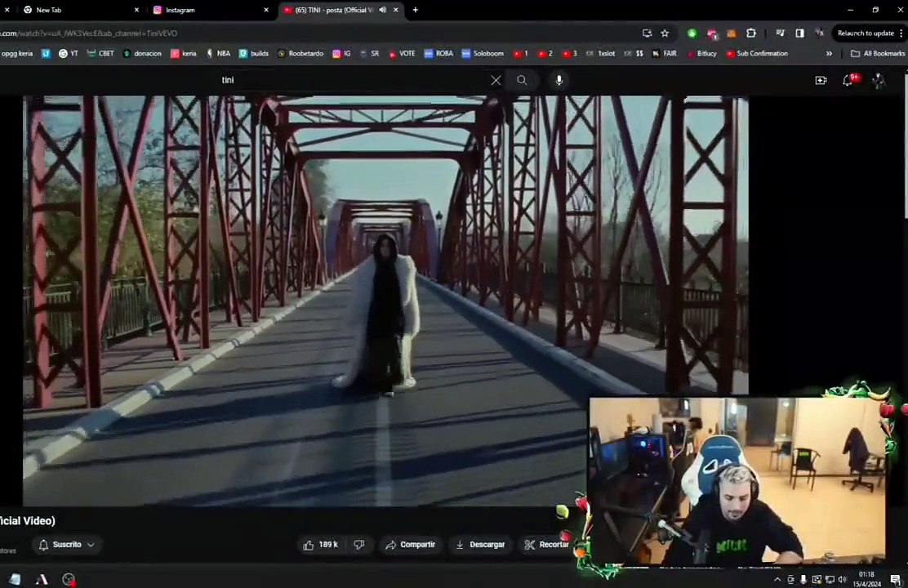Open Bitlucy bookmark
The width and height of the screenshot is (908, 588).
point(702,53)
